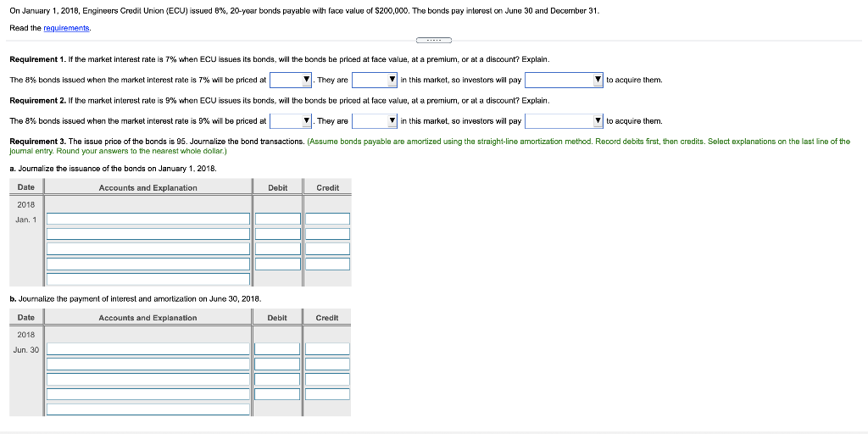Click explanation field of Jan. 1 entry
This screenshot has height=434, width=868.
(148, 279)
